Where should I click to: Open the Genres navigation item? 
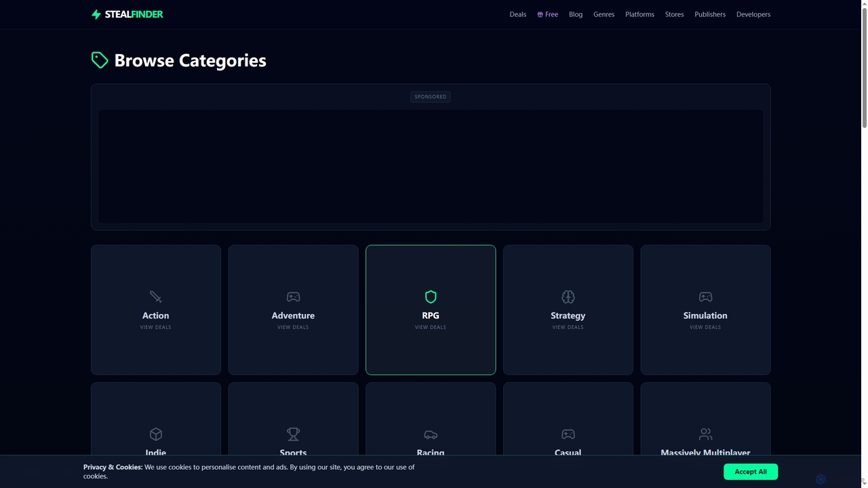604,14
